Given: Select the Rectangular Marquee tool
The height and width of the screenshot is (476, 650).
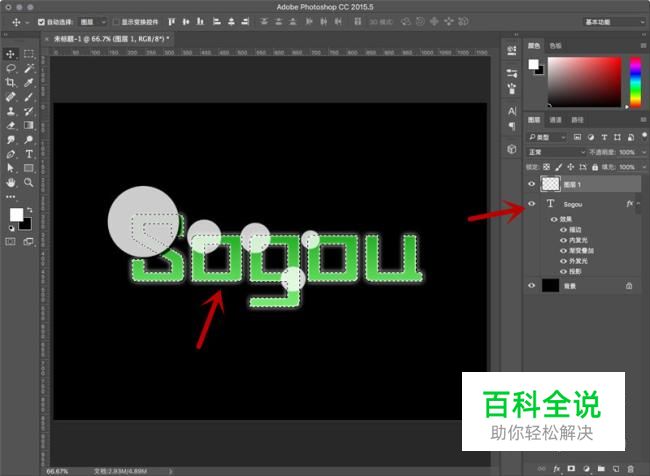Looking at the screenshot, I should pyautogui.click(x=29, y=54).
